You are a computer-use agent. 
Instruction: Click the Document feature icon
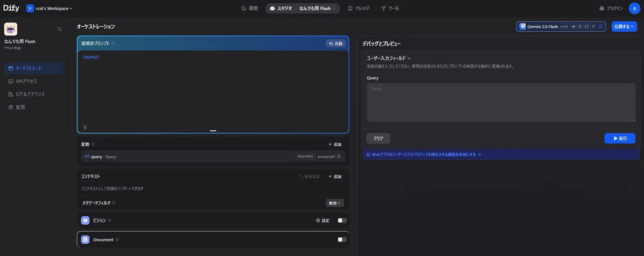pos(85,239)
